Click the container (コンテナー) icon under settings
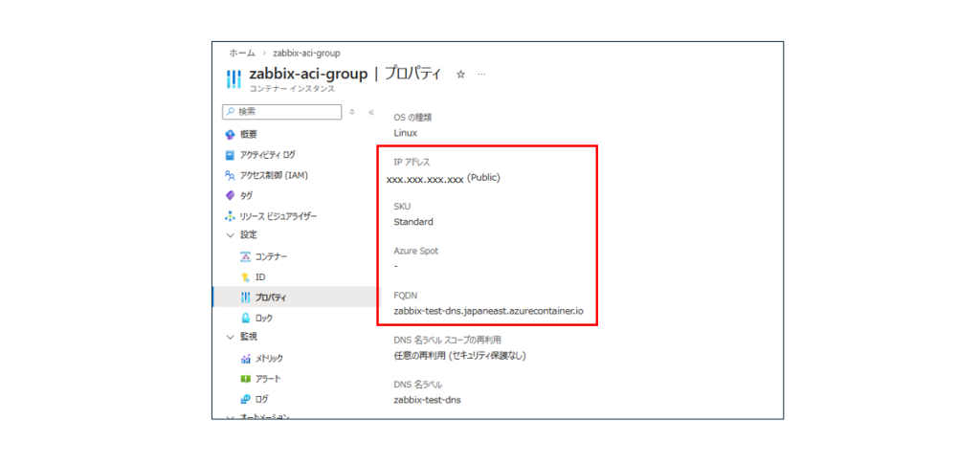 tap(246, 256)
